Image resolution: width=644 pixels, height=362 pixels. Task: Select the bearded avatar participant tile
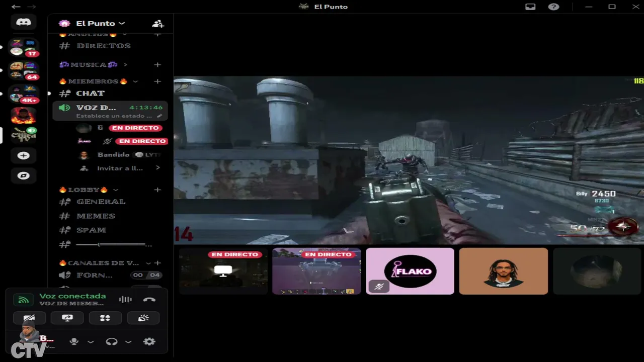[x=504, y=271]
